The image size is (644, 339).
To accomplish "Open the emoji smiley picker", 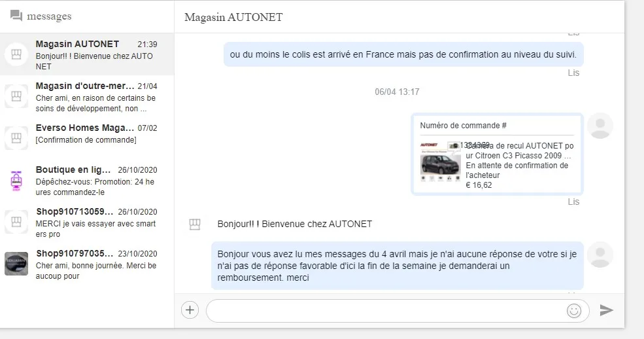I will (x=574, y=311).
